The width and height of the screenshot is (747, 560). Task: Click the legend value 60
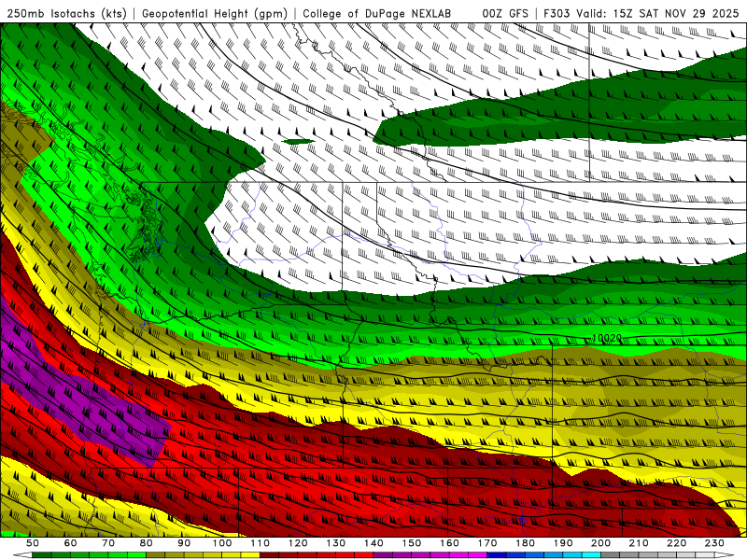coord(71,543)
